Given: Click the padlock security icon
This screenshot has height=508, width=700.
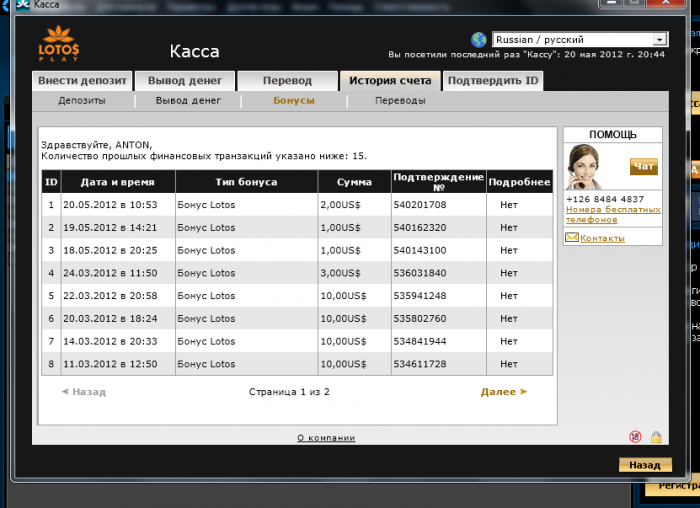Looking at the screenshot, I should click(x=656, y=437).
